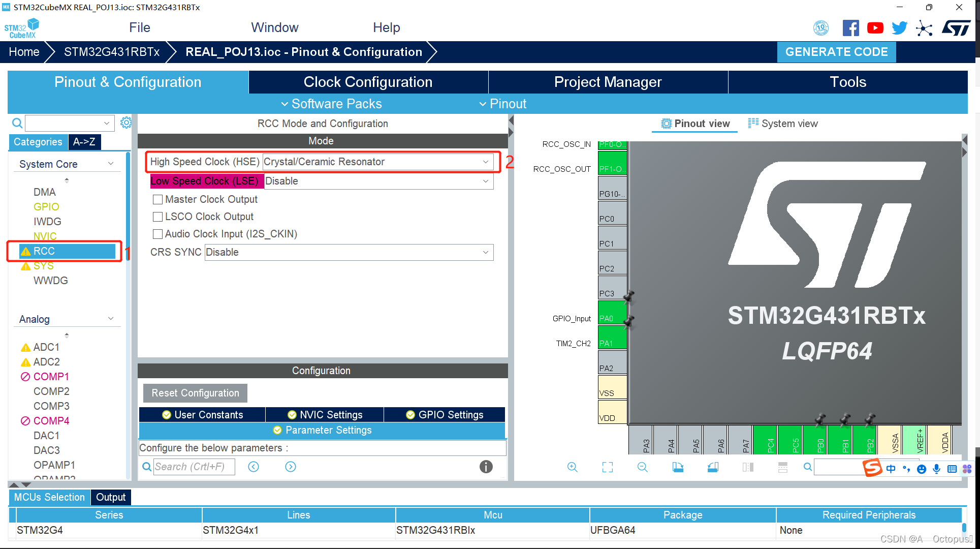The image size is (980, 549).
Task: Rotate the chip clockwise
Action: [678, 467]
